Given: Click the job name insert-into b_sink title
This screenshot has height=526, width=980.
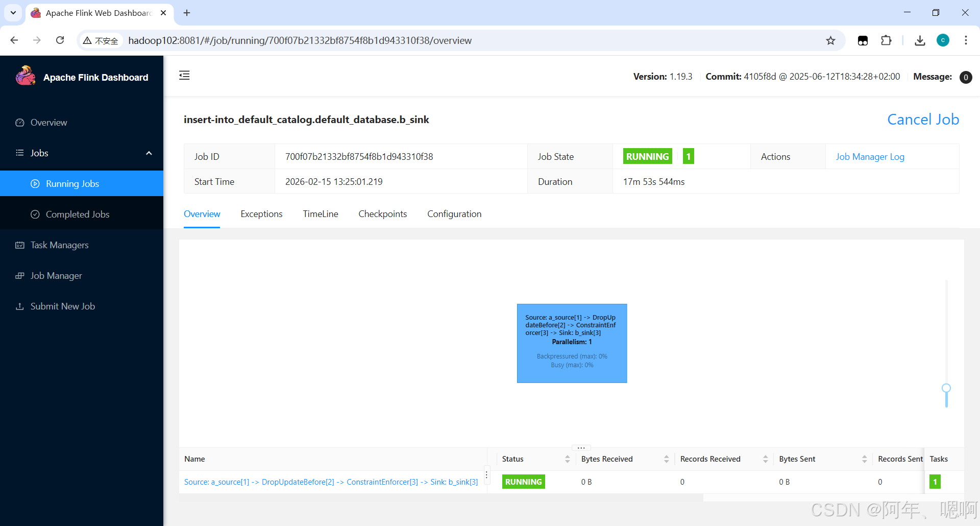Looking at the screenshot, I should (306, 119).
